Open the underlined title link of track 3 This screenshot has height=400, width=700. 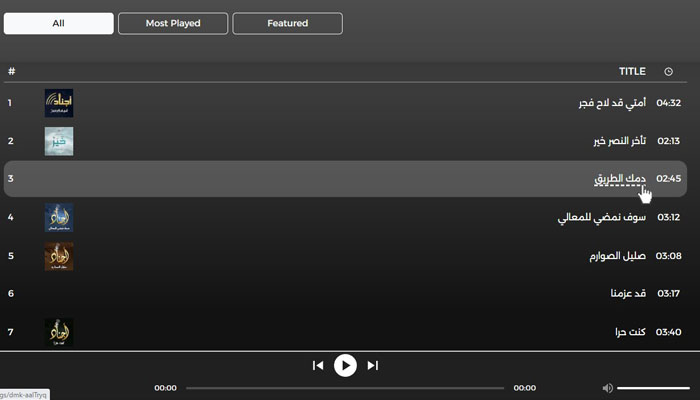(620, 179)
